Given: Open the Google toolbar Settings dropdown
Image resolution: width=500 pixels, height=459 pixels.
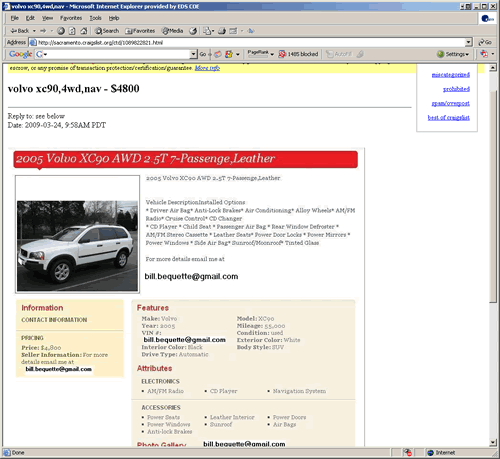Looking at the screenshot, I should 453,54.
